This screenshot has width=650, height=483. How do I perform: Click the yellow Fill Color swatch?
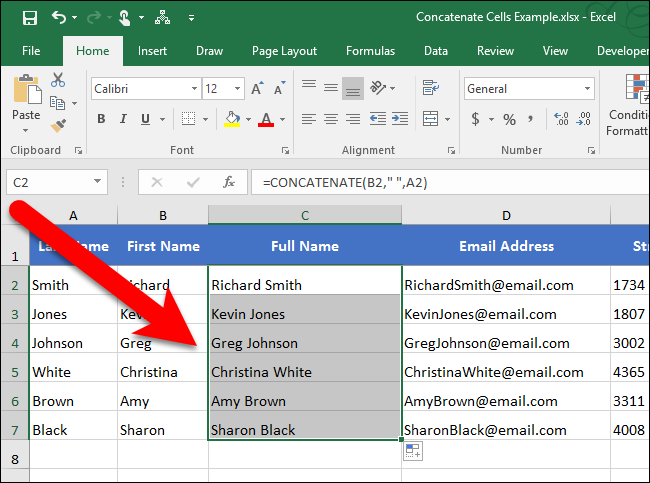pyautogui.click(x=232, y=120)
